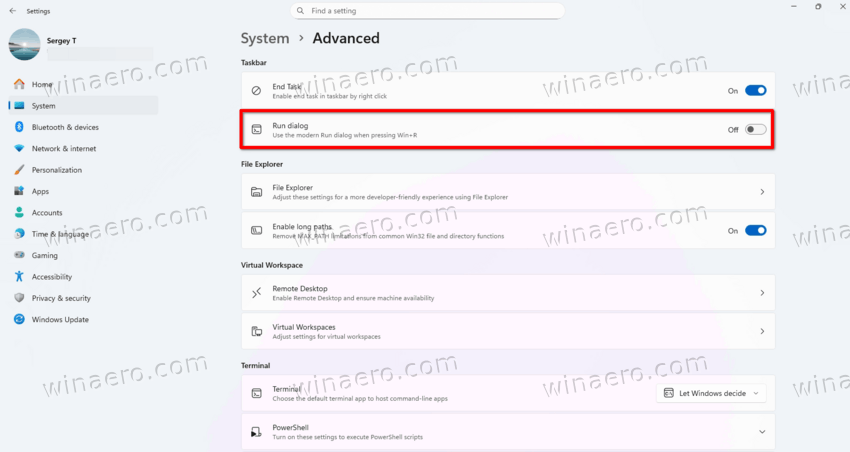The image size is (850, 452).
Task: Expand the PowerShell section chevron
Action: pyautogui.click(x=762, y=432)
